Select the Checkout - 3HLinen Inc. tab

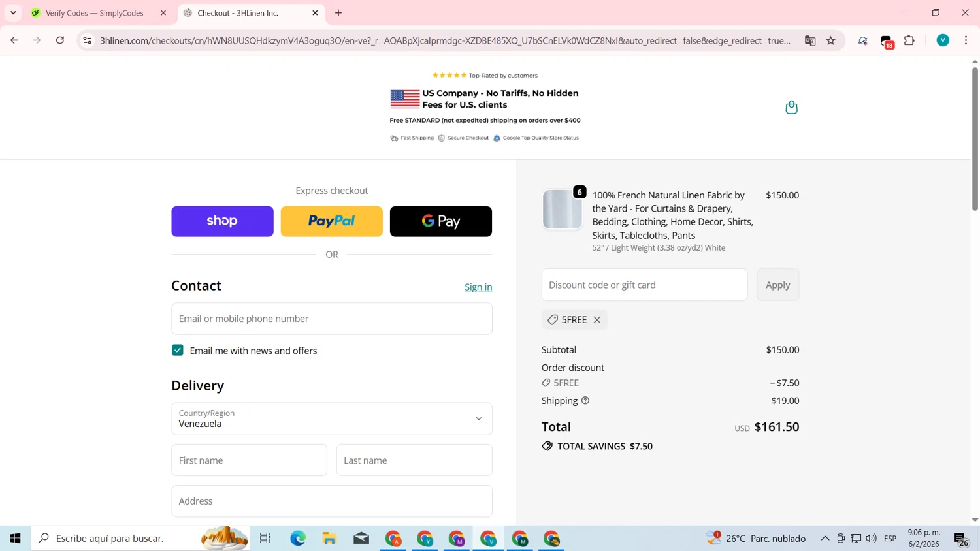[x=238, y=13]
